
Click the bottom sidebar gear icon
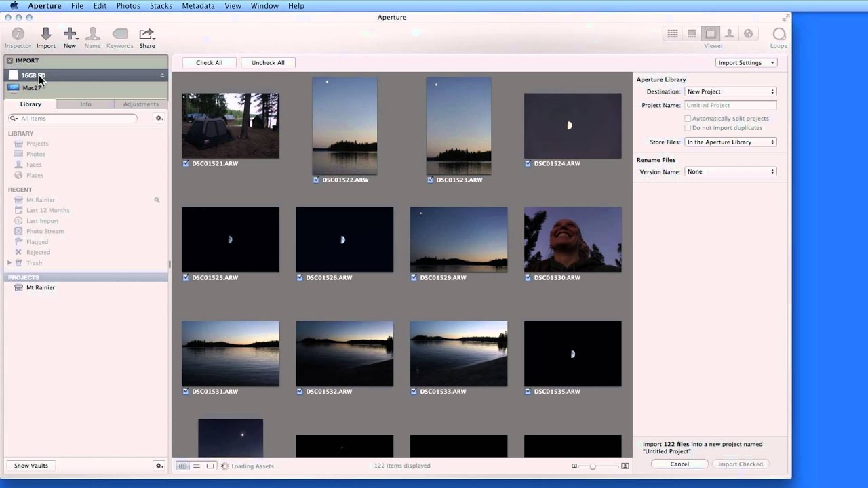click(x=159, y=466)
